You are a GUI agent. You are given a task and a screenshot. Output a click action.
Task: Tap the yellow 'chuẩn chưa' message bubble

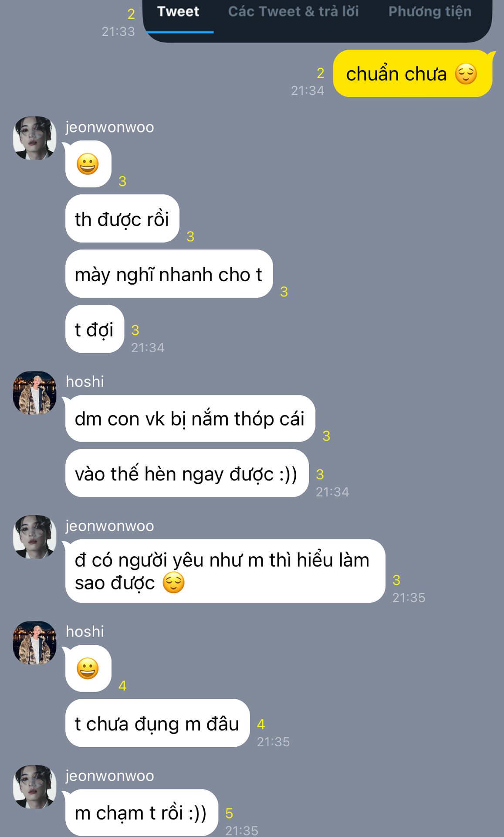tap(412, 74)
